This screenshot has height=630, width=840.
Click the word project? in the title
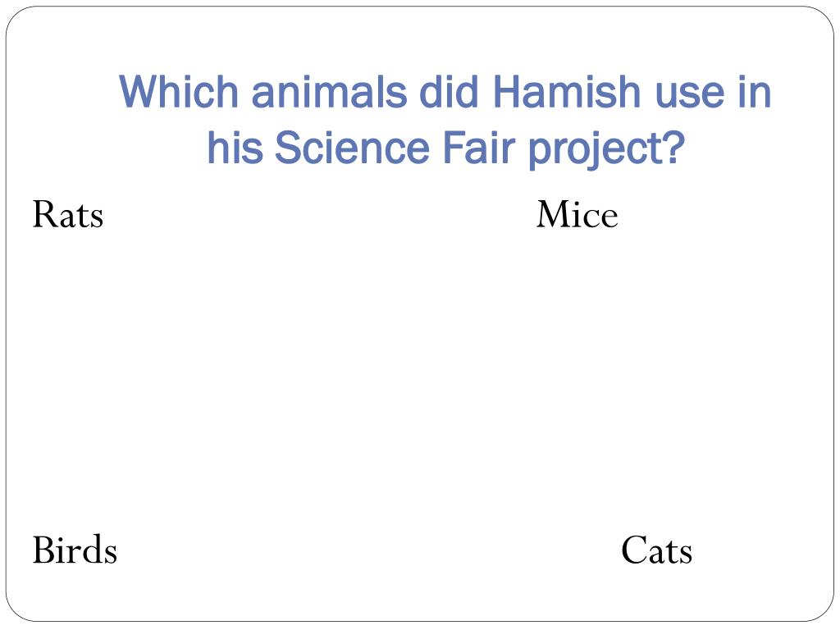point(607,150)
